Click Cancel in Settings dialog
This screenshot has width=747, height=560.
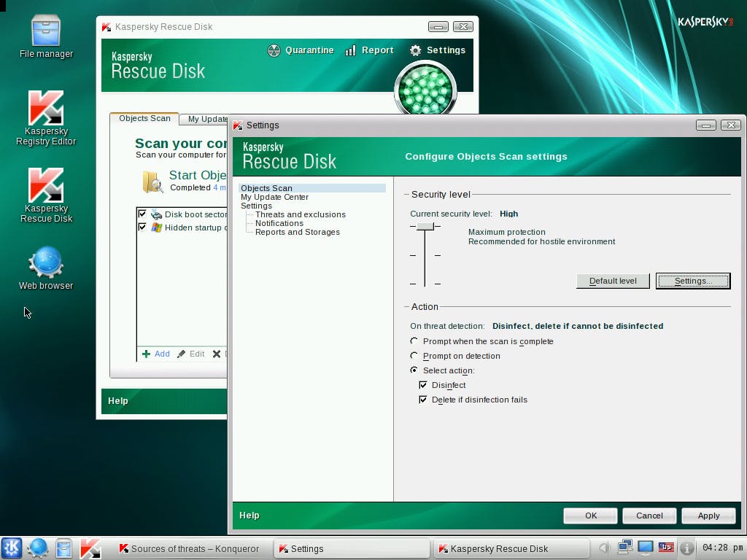tap(649, 516)
